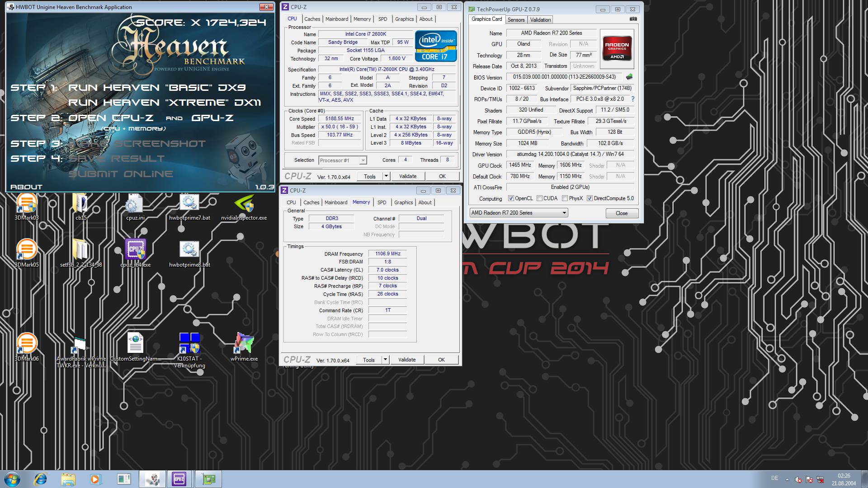
Task: Open the 3DMark03 desktop shortcut
Action: click(x=27, y=206)
